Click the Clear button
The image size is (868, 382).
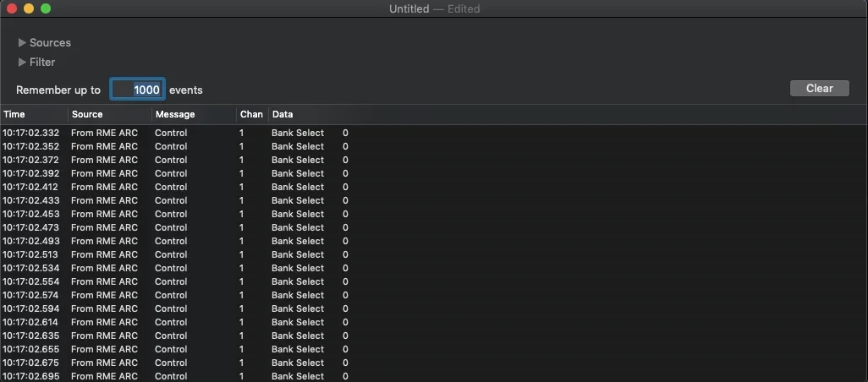click(819, 88)
